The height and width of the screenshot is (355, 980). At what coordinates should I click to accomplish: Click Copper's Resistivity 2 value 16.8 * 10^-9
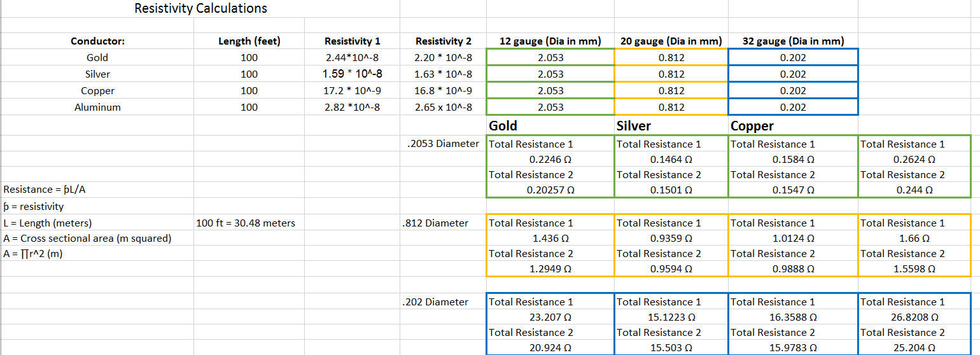(443, 91)
